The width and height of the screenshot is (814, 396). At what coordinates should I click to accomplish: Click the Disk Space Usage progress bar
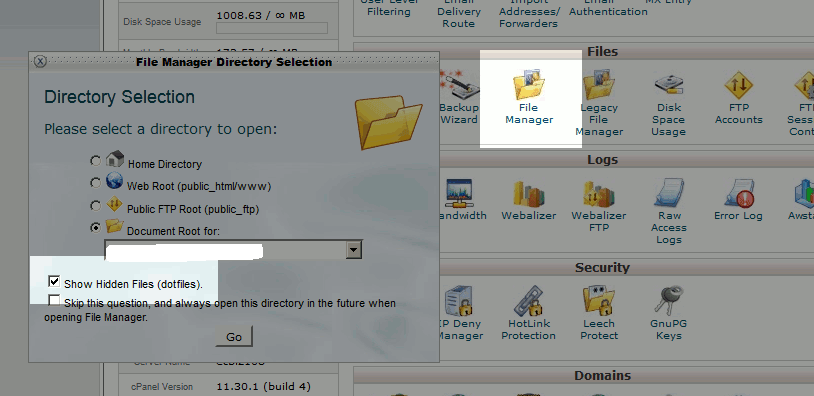pyautogui.click(x=272, y=28)
